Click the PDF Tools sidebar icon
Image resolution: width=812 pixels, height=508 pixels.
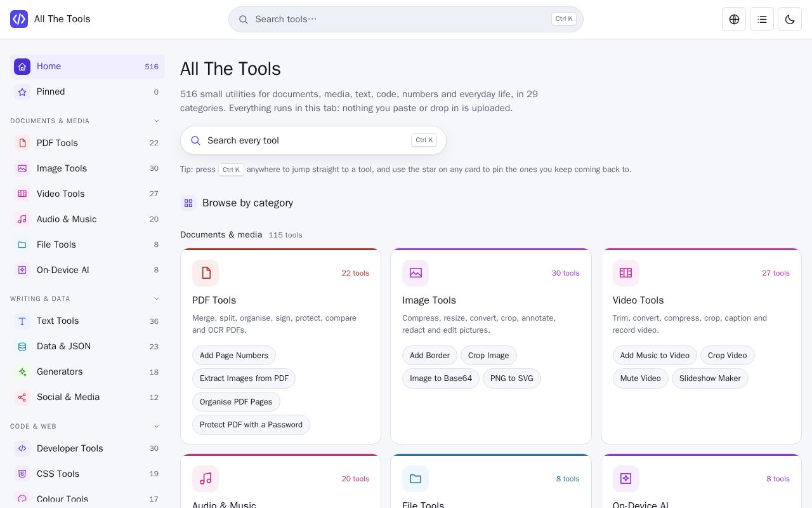[x=22, y=143]
